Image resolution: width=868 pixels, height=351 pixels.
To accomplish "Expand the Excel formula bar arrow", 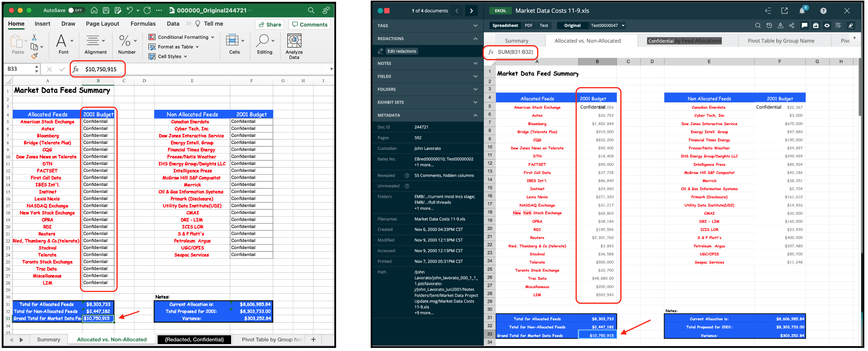I will (x=331, y=69).
